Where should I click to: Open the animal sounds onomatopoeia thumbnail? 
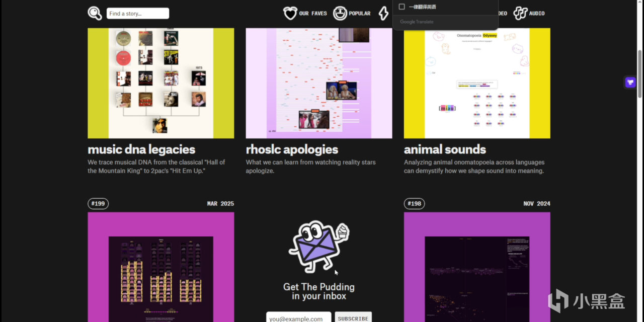tap(477, 83)
